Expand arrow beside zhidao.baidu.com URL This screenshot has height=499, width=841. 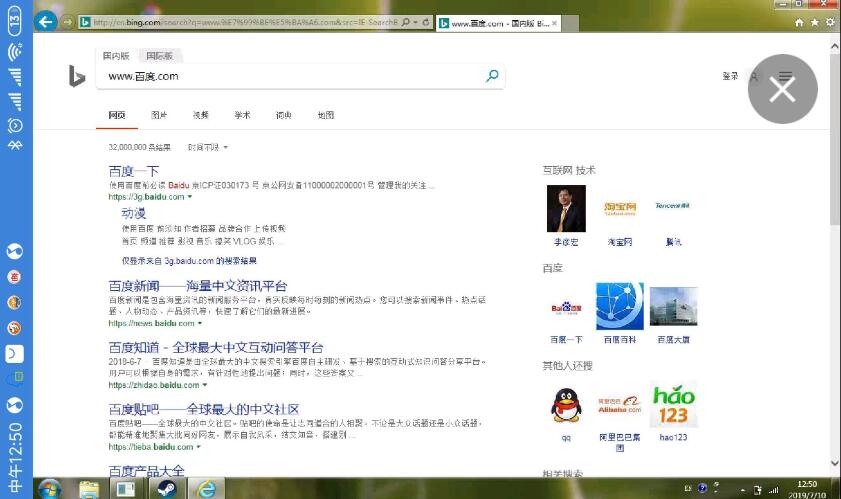pos(203,385)
